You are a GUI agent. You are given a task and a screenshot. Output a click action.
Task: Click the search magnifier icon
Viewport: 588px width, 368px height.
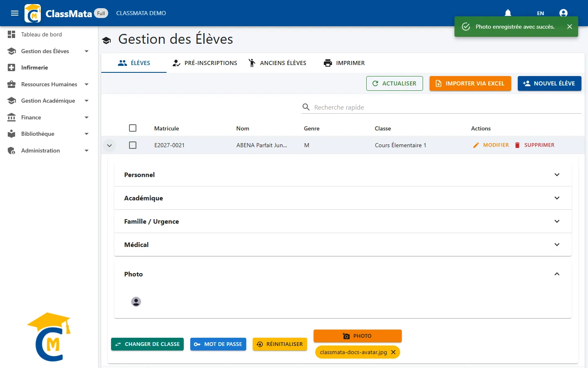[306, 107]
